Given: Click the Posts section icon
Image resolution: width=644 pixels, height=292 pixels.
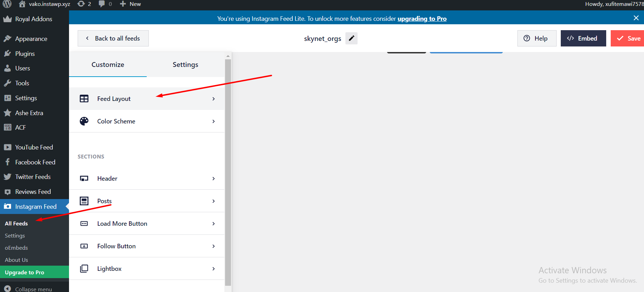Looking at the screenshot, I should pyautogui.click(x=84, y=201).
